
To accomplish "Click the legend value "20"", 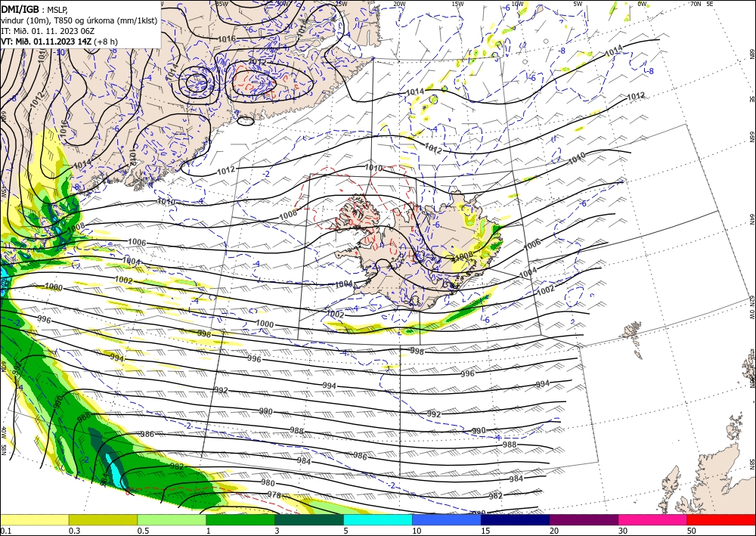I will pyautogui.click(x=554, y=531).
